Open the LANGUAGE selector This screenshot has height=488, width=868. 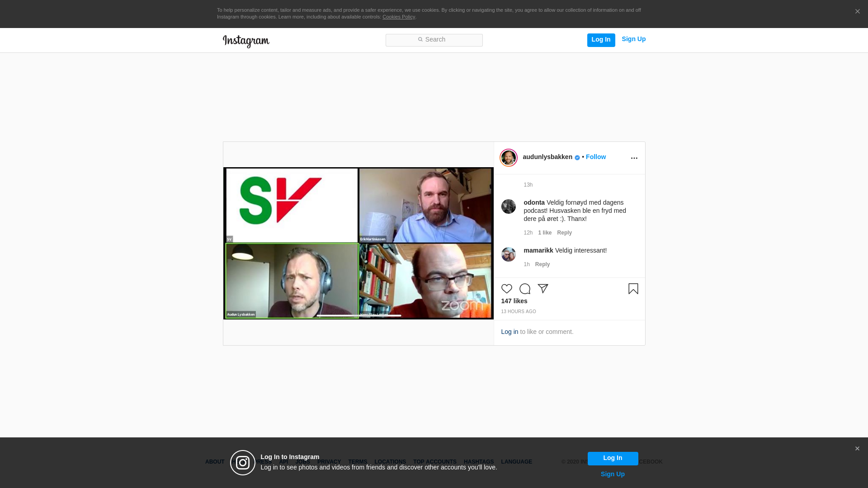[x=517, y=462]
